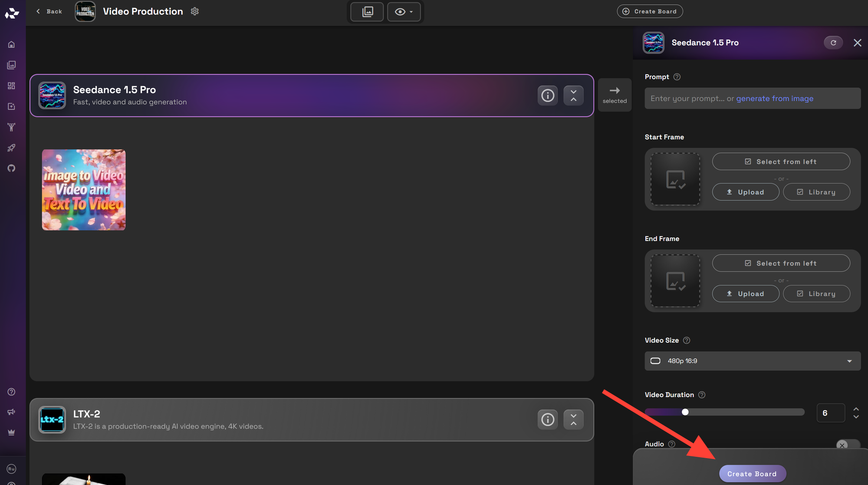Open the Video Size 480p dropdown

[753, 361]
